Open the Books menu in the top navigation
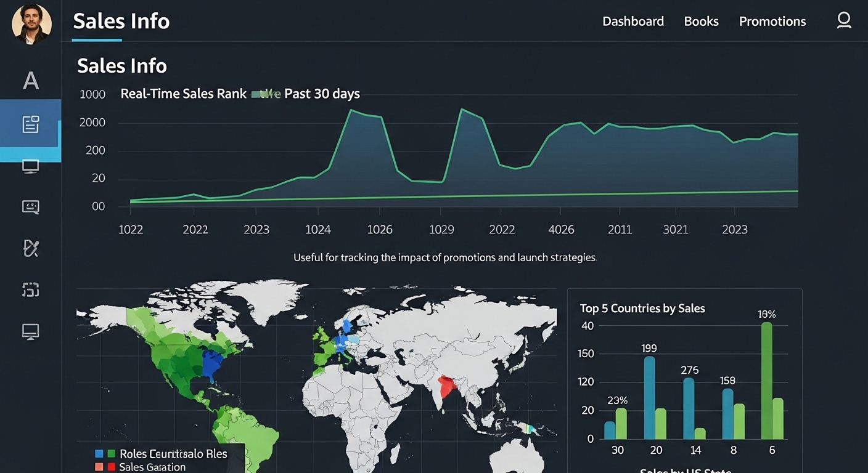Image resolution: width=868 pixels, height=473 pixels. [701, 20]
